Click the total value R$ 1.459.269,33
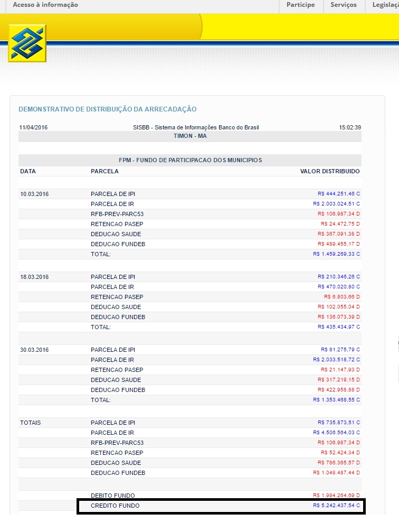 [336, 254]
